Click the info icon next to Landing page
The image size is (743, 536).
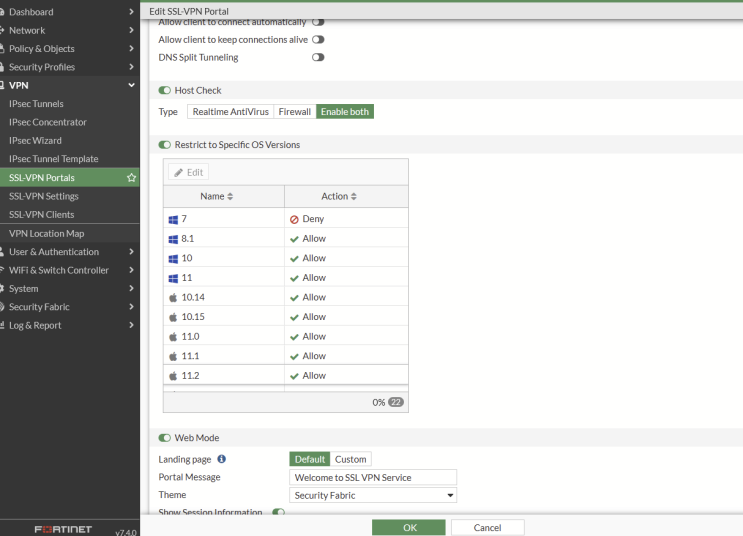point(221,459)
